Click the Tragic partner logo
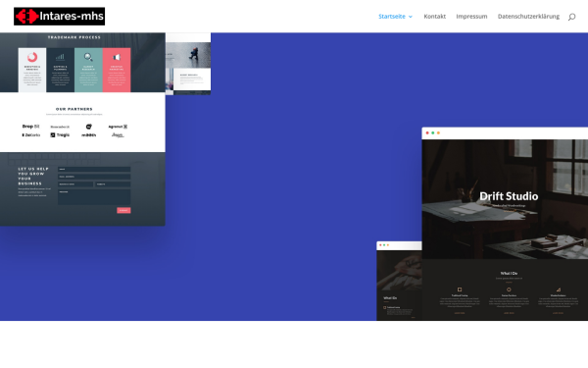The image size is (588, 368). pos(60,134)
